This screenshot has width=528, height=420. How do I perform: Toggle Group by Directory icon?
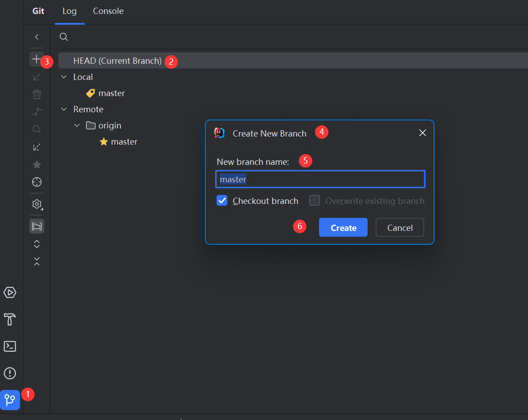point(37,226)
